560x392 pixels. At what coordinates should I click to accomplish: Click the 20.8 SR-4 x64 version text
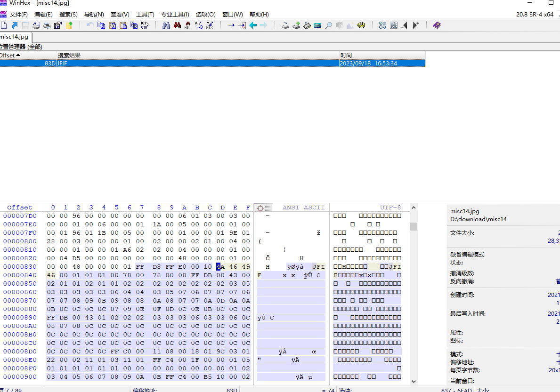[535, 15]
